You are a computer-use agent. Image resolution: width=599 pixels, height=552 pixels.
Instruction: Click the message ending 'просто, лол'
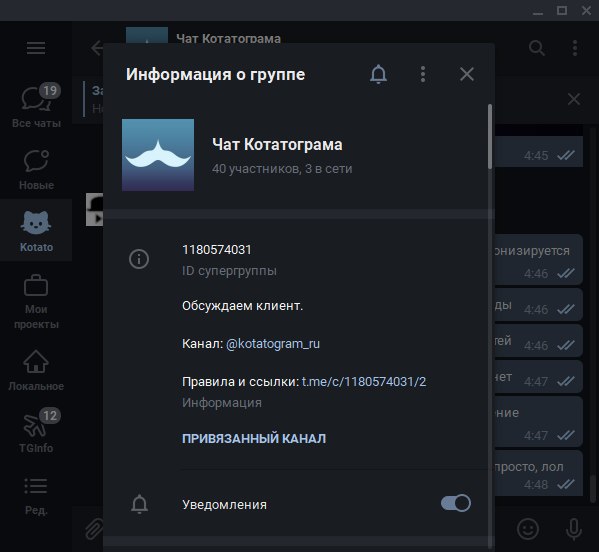pos(539,473)
